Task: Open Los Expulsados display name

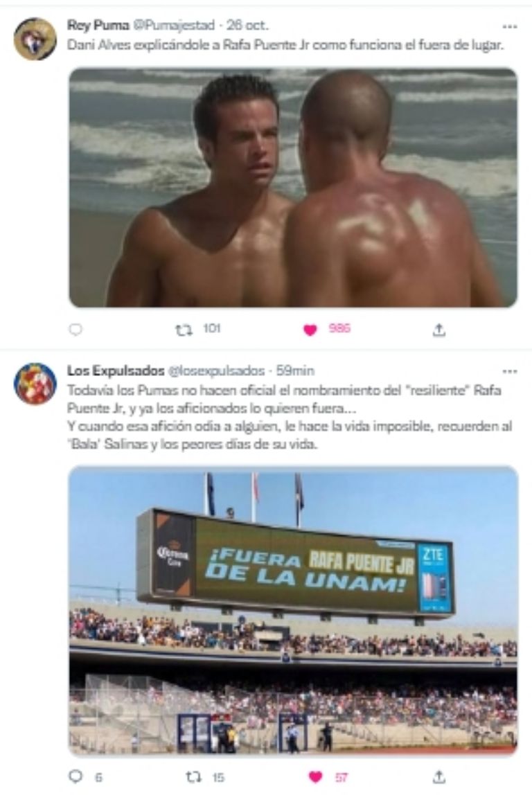Action: [116, 370]
